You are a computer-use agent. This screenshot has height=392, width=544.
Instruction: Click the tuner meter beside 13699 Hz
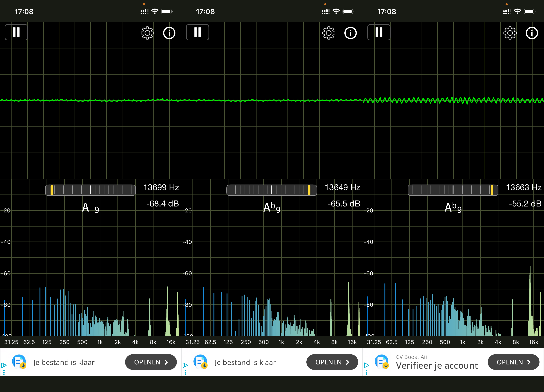click(x=90, y=190)
